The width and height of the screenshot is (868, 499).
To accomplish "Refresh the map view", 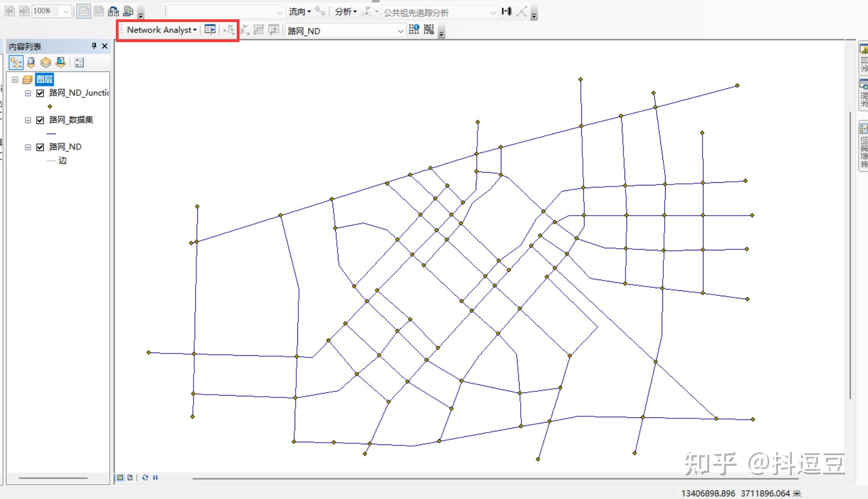I will 145,478.
